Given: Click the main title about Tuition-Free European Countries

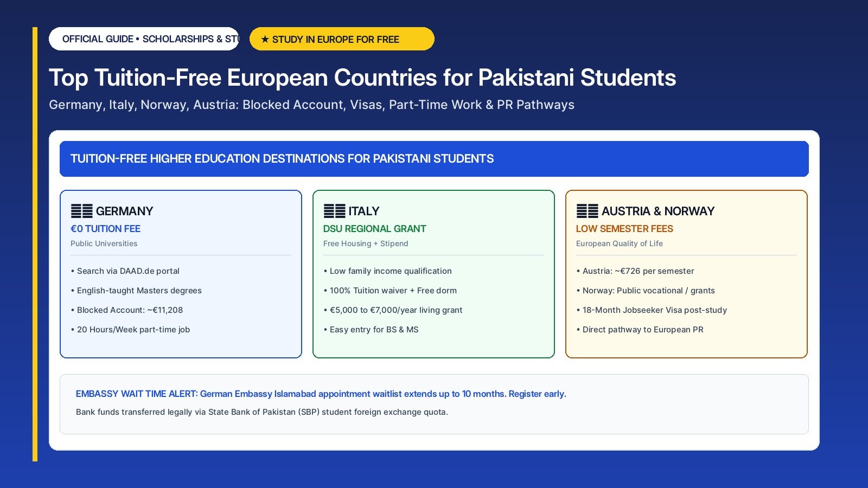Looking at the screenshot, I should click(x=362, y=78).
